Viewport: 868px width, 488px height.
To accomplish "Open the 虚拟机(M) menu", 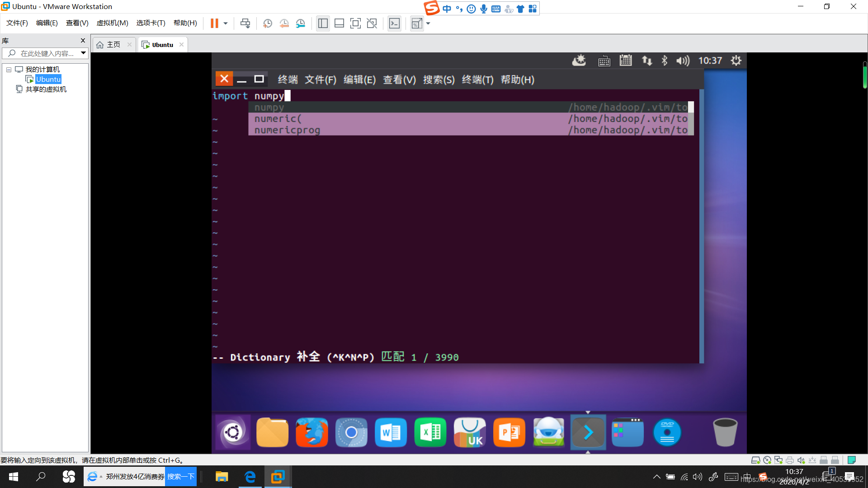I will click(x=112, y=23).
